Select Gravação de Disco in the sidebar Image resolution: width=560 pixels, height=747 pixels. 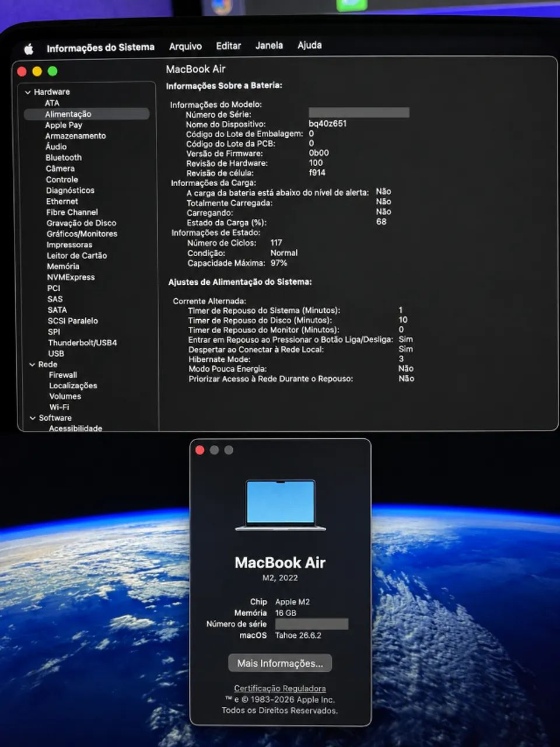pos(81,223)
